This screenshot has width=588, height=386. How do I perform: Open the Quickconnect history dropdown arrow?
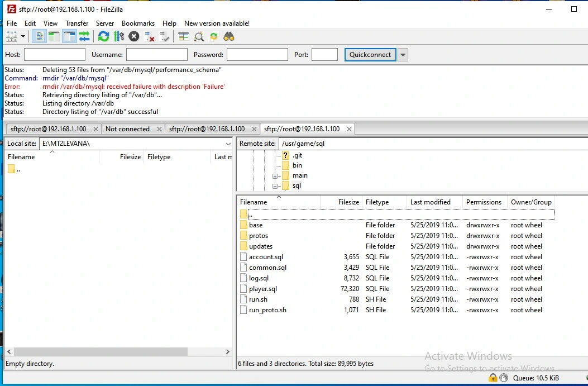[x=403, y=55]
